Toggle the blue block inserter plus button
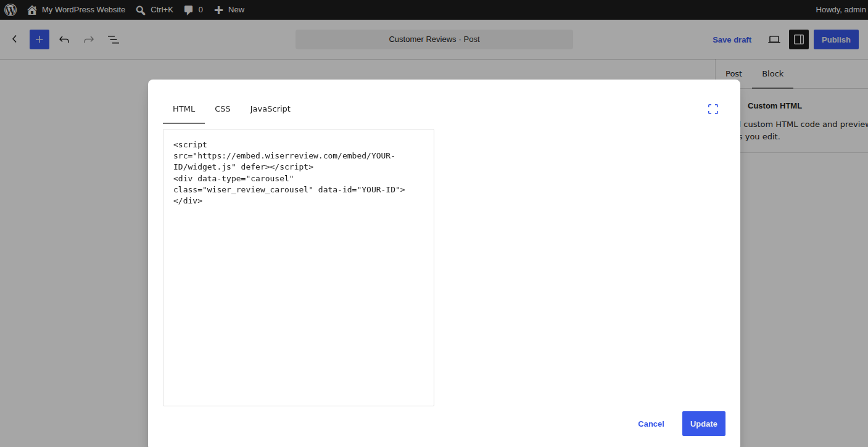The image size is (868, 447). coord(39,39)
